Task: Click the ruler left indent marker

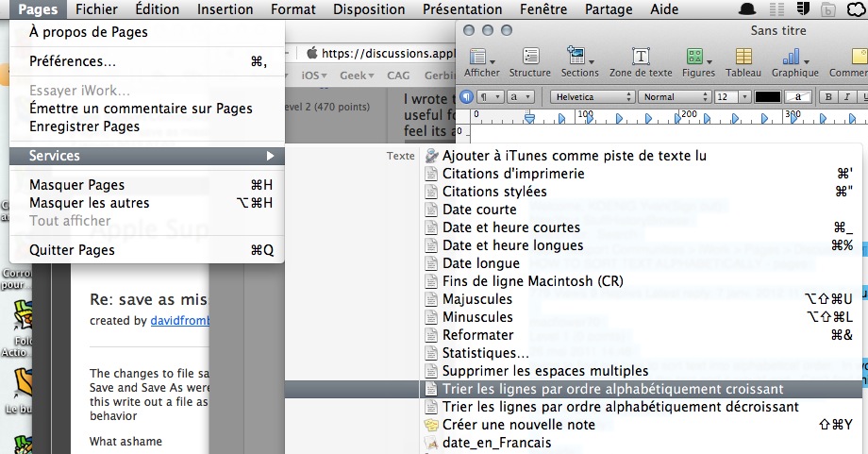Action: (530, 118)
